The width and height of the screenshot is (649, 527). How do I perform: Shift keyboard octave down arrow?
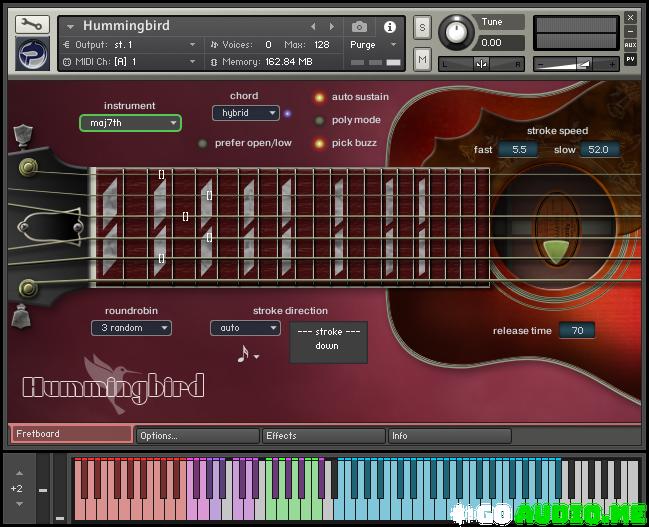[x=19, y=504]
